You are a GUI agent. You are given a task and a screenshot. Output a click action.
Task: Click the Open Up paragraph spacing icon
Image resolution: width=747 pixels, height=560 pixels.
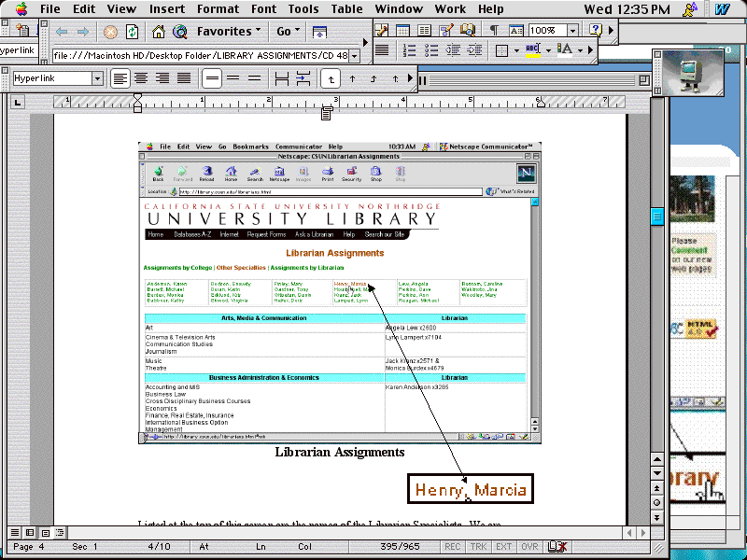click(303, 78)
